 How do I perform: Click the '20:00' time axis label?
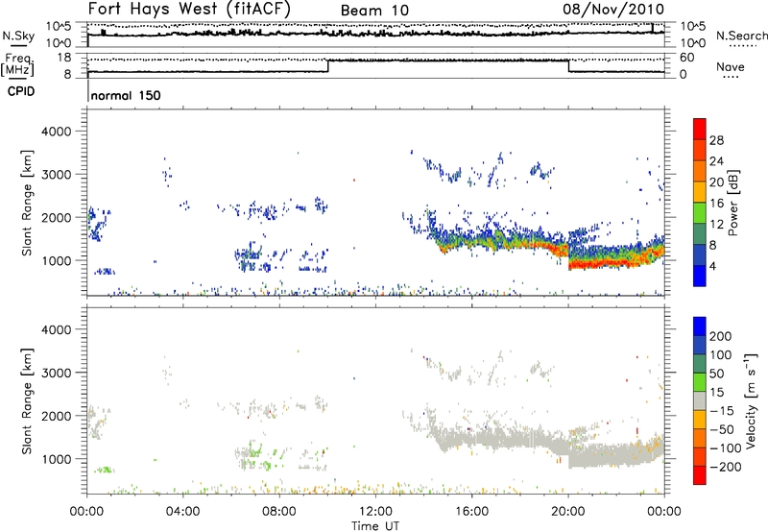[x=568, y=512]
